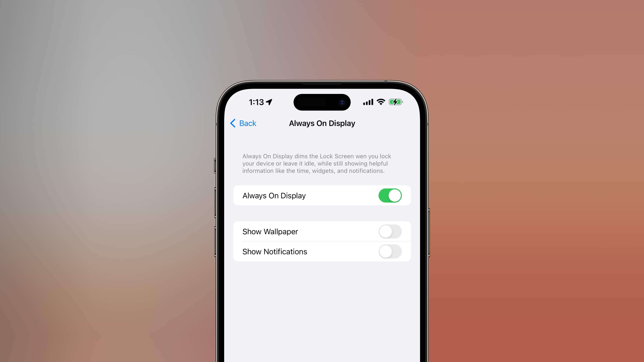Tap the back chevron icon
Image resolution: width=644 pixels, height=362 pixels.
pyautogui.click(x=233, y=123)
